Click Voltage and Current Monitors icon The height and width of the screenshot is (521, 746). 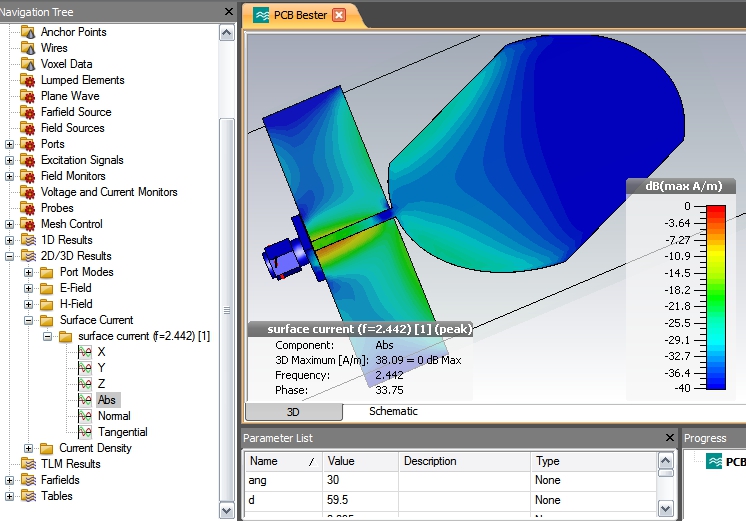coord(28,192)
